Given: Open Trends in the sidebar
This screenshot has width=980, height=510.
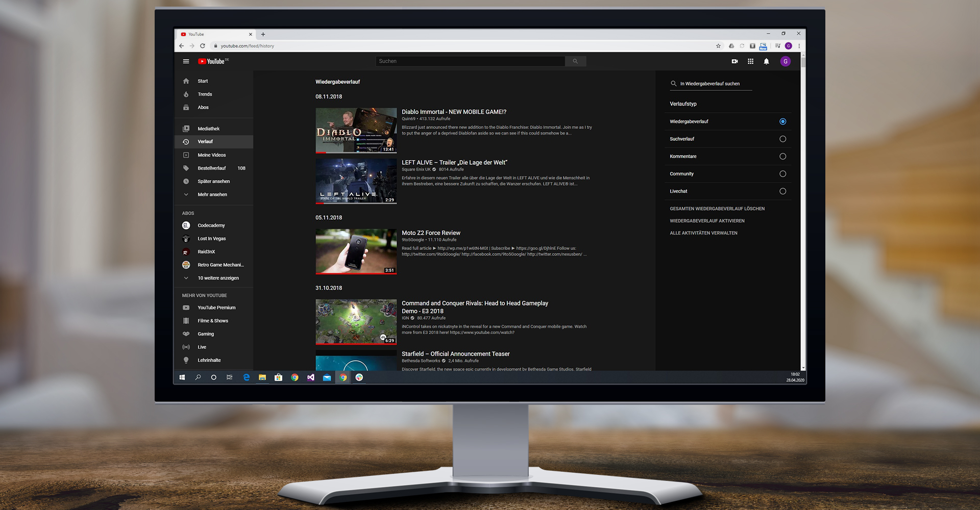Looking at the screenshot, I should pos(214,94).
